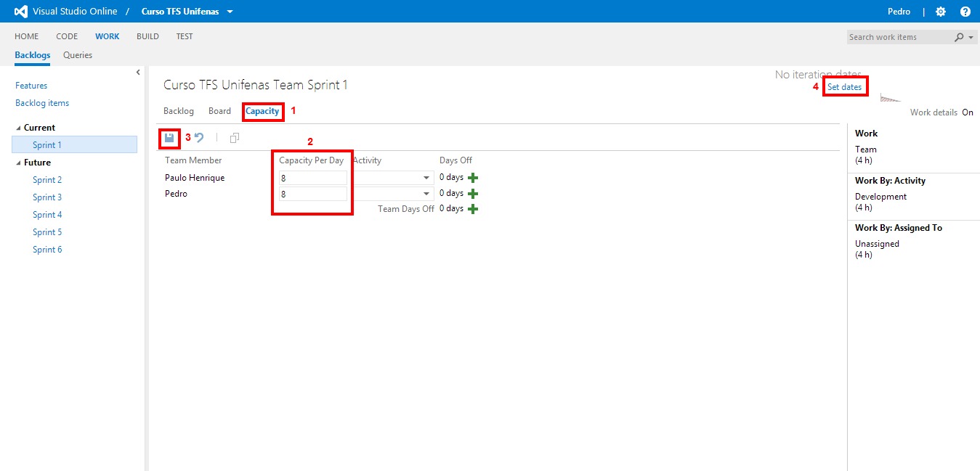
Task: Open the help question mark icon
Action: 965,12
